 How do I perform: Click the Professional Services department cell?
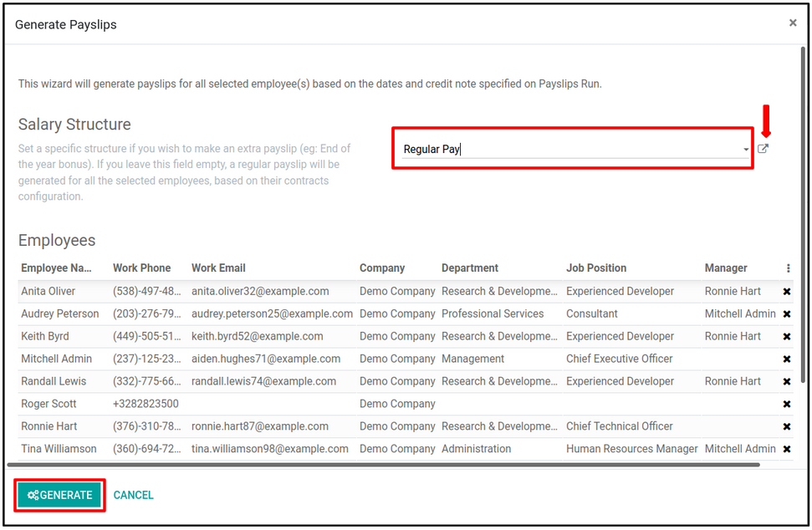point(493,313)
